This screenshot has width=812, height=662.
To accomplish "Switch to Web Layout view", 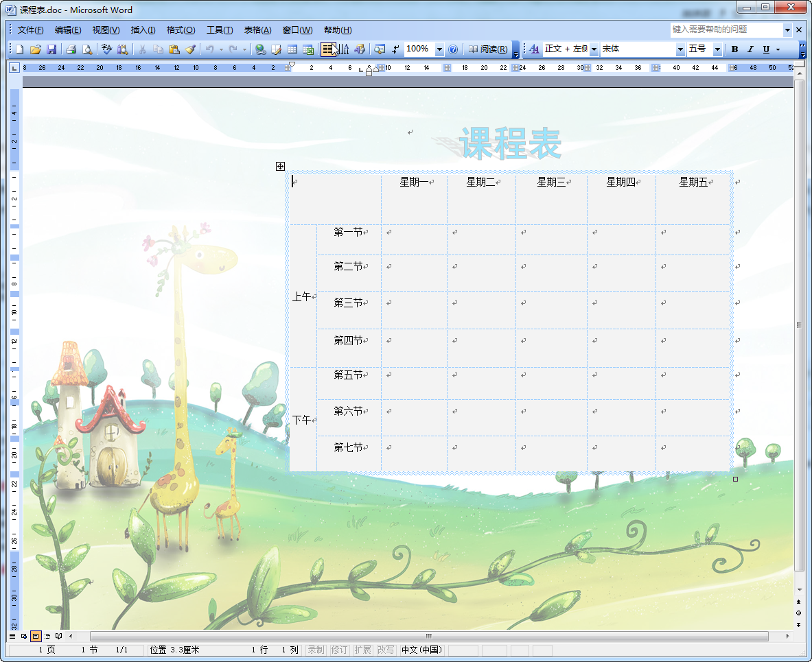I will (24, 636).
